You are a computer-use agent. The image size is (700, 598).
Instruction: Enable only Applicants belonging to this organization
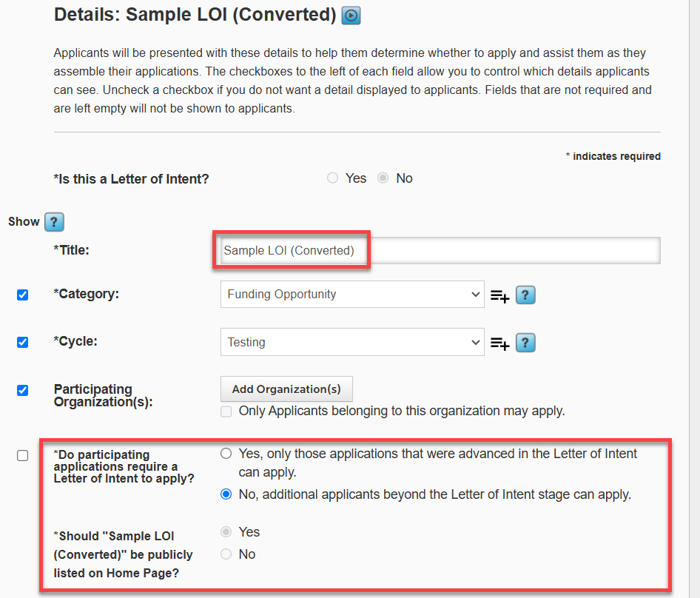coord(226,411)
